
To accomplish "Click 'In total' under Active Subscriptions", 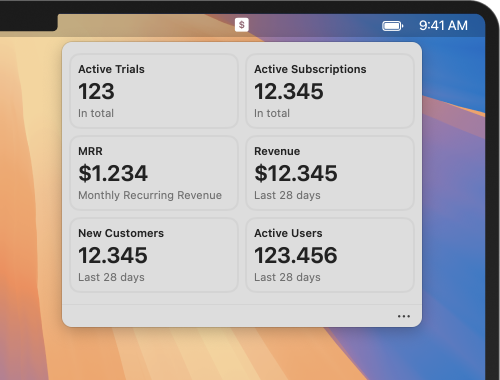I will click(272, 113).
